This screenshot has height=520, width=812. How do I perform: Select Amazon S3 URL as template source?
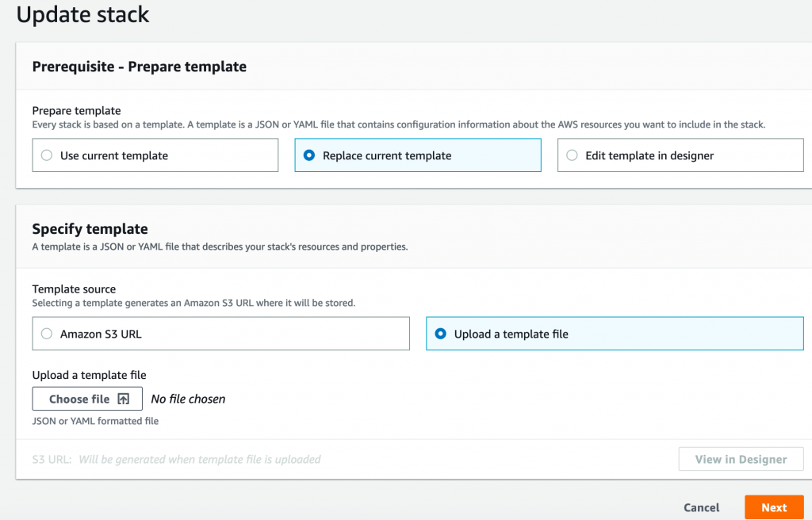48,334
